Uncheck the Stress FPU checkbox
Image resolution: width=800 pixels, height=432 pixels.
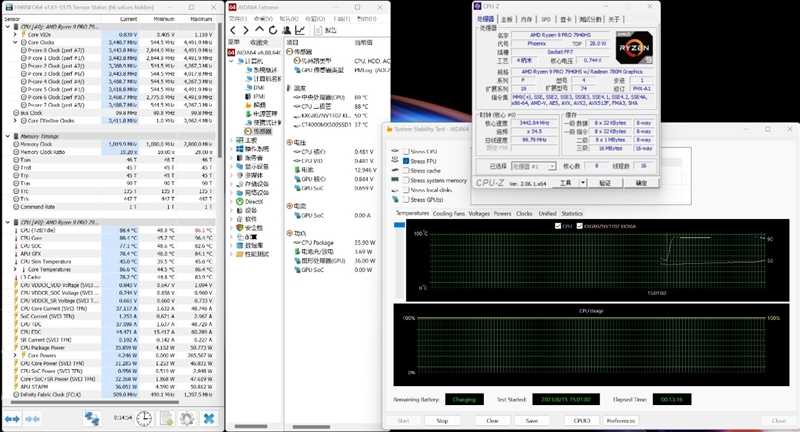point(404,160)
